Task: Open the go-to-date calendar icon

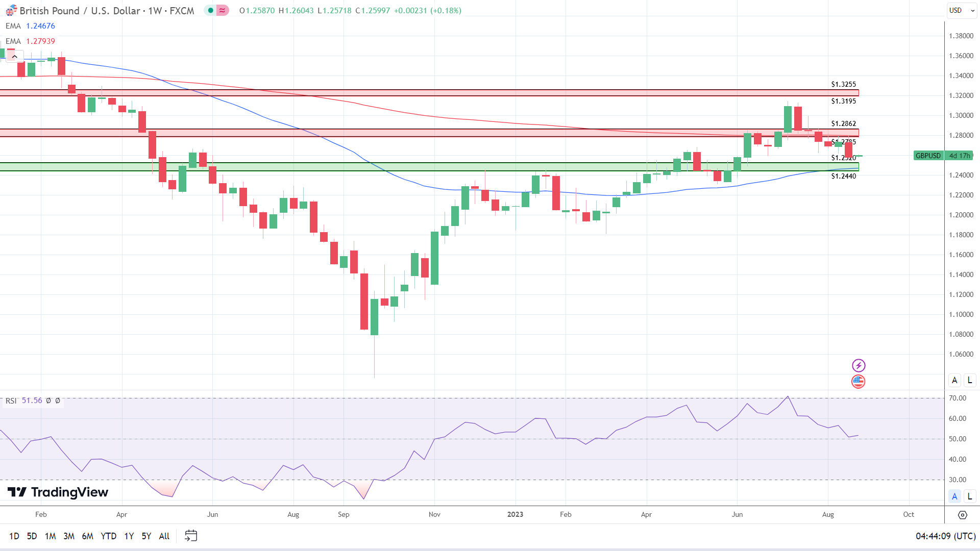Action: tap(191, 536)
